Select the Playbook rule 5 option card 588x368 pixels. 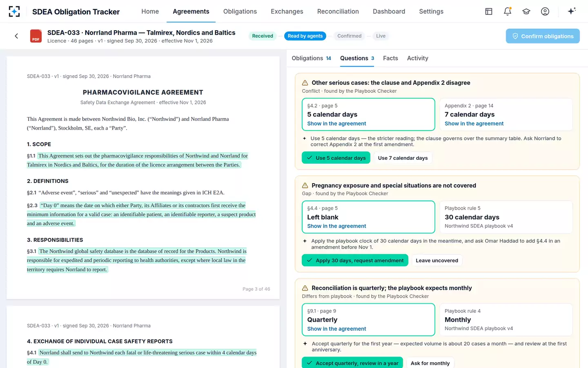pyautogui.click(x=506, y=217)
